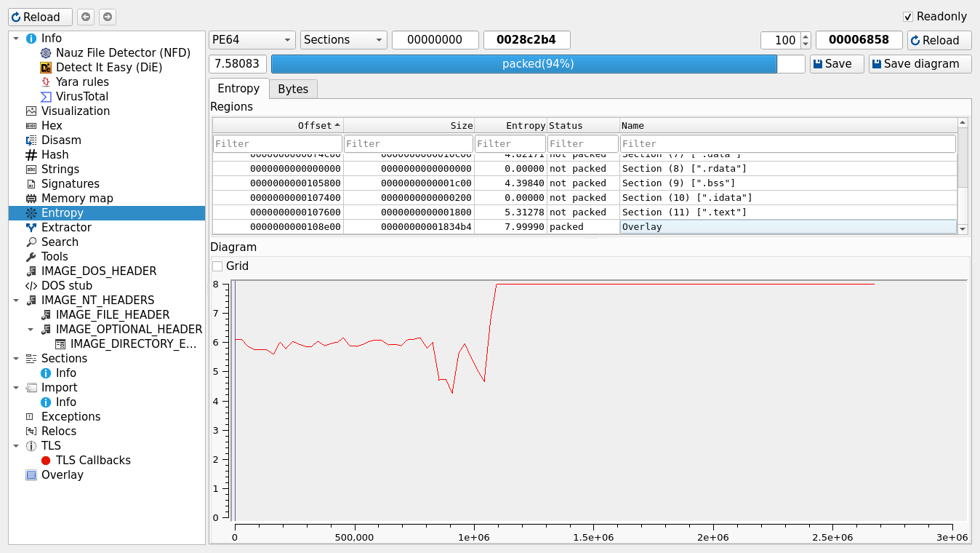
Task: Click the Nauz File Detector icon
Action: pos(46,53)
